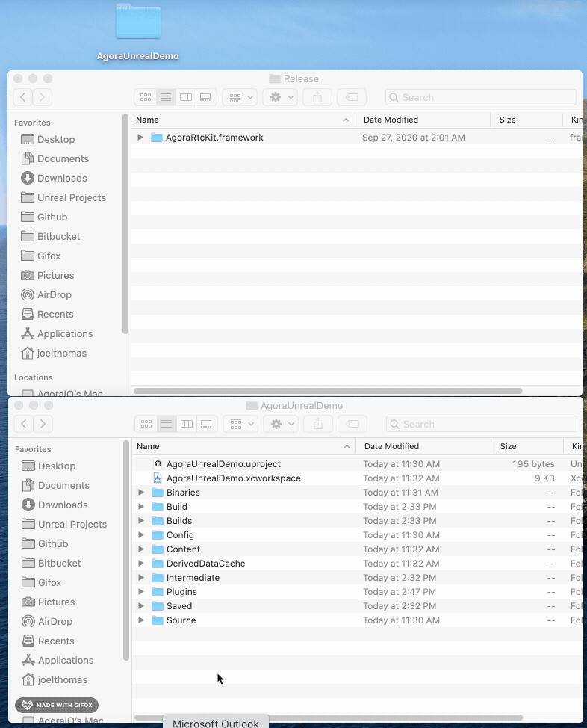Click Edit Tags button in AgoraUnrealDemo window

[352, 424]
